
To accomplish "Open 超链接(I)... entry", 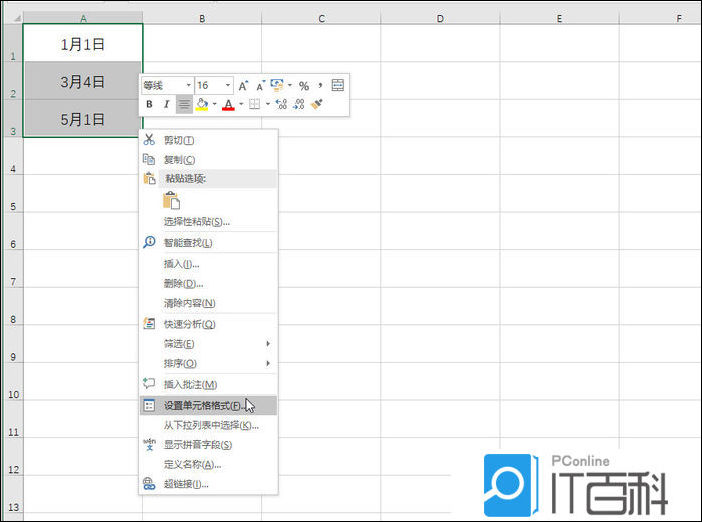I will click(209, 484).
